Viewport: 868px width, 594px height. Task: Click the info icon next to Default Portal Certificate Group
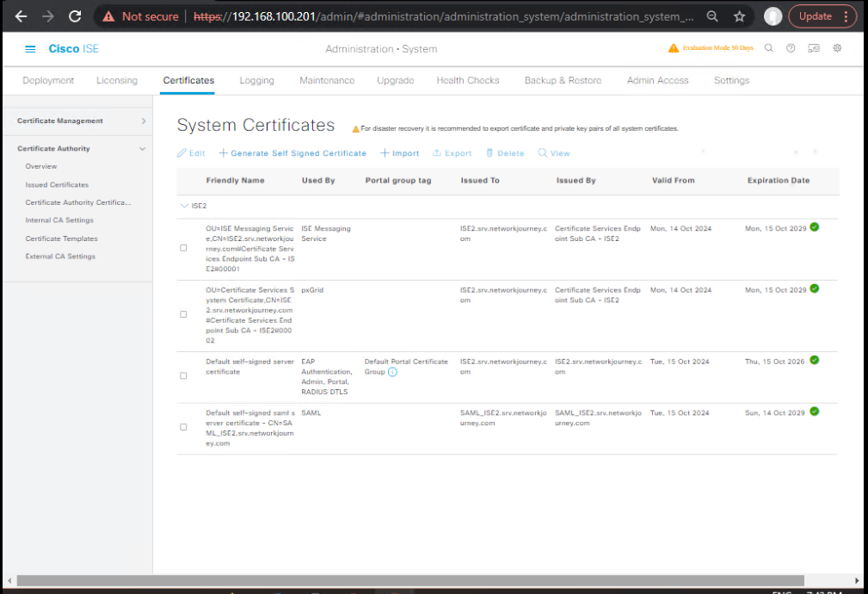(392, 372)
